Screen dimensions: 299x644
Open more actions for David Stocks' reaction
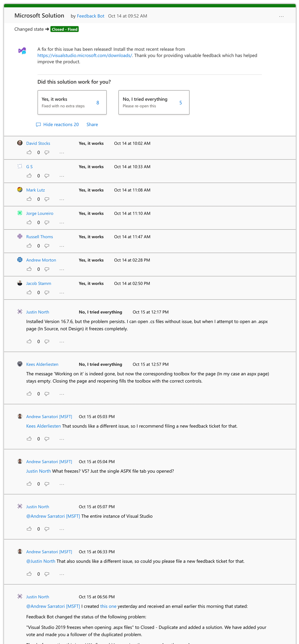62,153
